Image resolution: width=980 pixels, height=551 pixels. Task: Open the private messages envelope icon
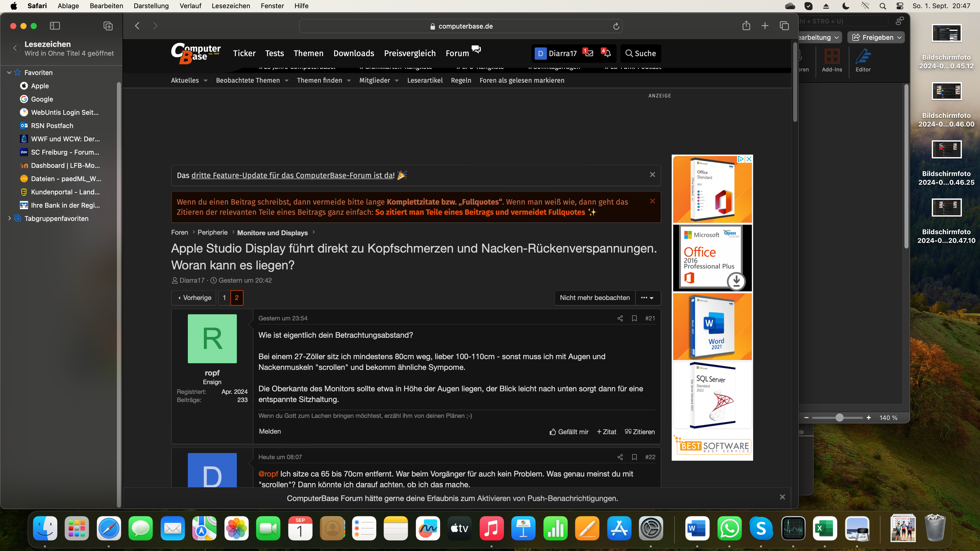589,53
